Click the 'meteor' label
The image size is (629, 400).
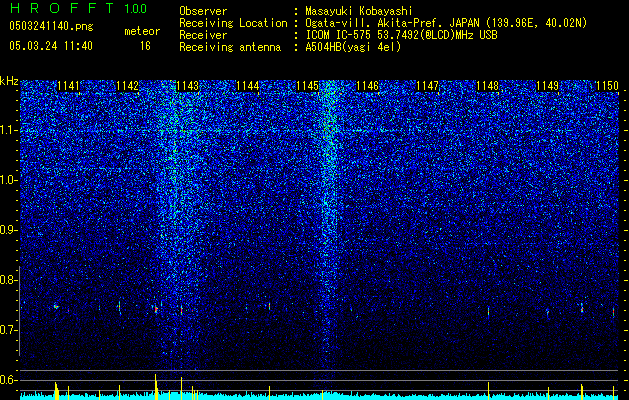[x=142, y=31]
